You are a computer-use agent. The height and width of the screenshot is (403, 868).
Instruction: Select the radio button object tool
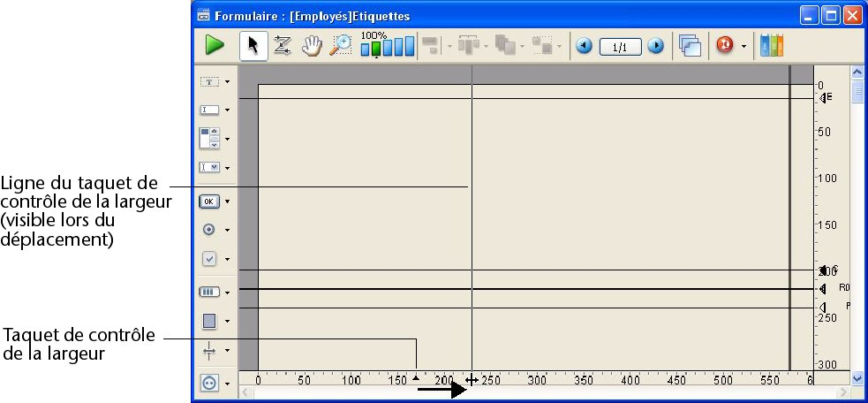tap(209, 230)
